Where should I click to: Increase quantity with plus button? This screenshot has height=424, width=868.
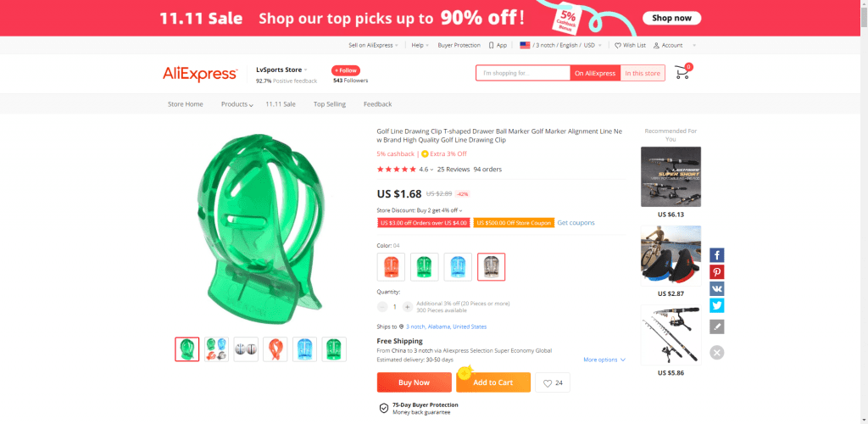407,306
